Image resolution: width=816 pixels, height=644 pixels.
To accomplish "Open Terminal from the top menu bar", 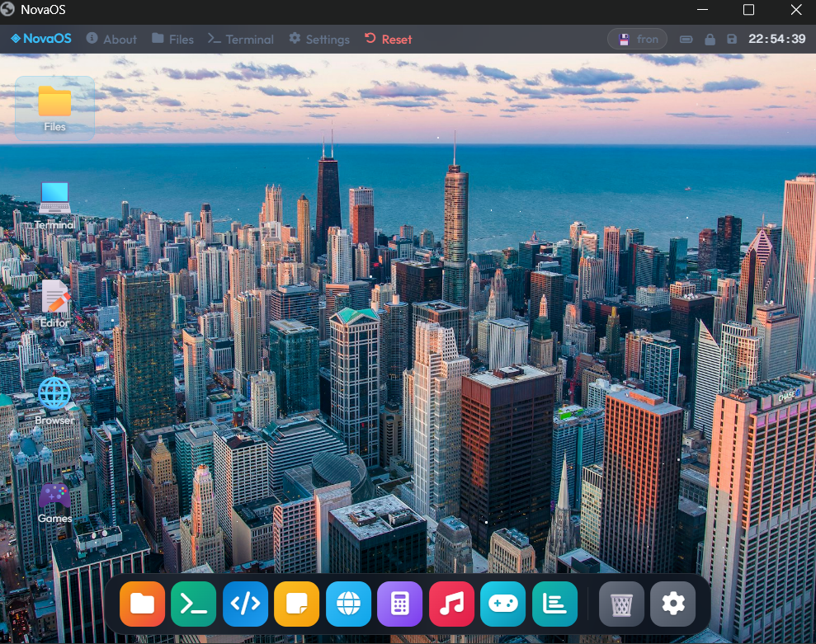I will click(x=240, y=39).
